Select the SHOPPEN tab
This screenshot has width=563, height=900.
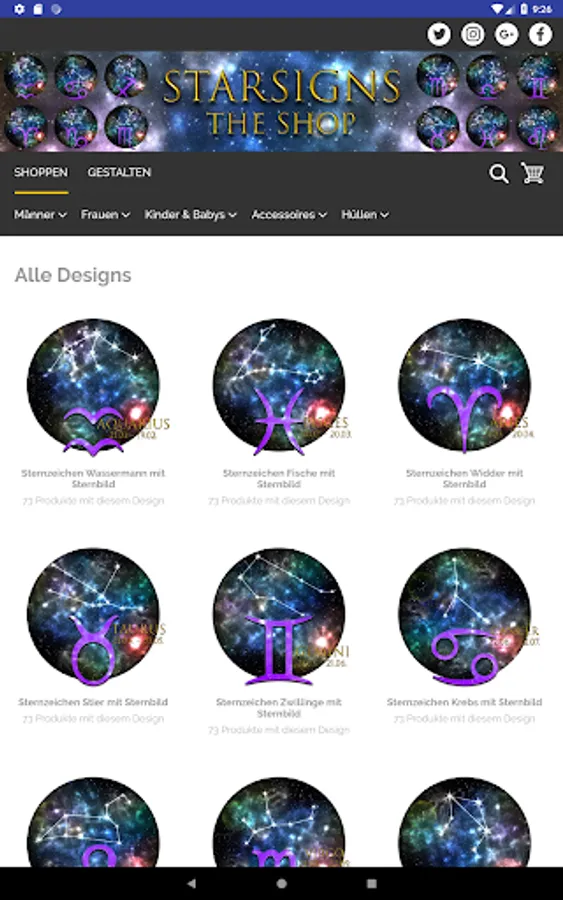(x=41, y=172)
